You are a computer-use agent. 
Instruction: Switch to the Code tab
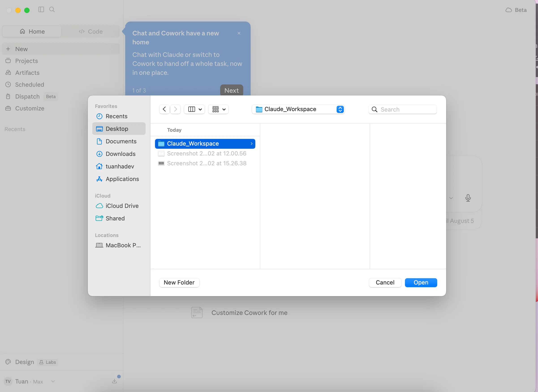[91, 32]
